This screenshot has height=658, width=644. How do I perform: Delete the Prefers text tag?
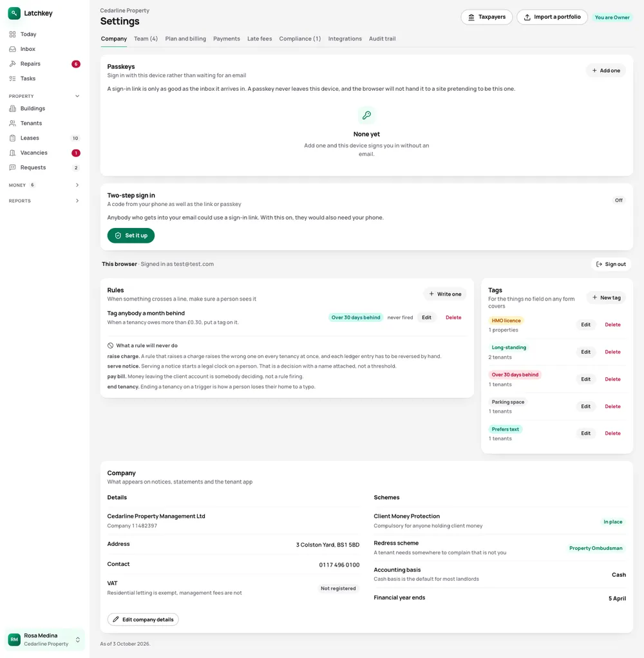(612, 433)
